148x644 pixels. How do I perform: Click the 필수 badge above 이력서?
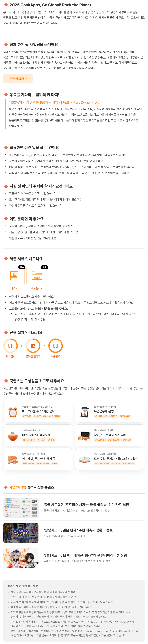click(x=22, y=267)
